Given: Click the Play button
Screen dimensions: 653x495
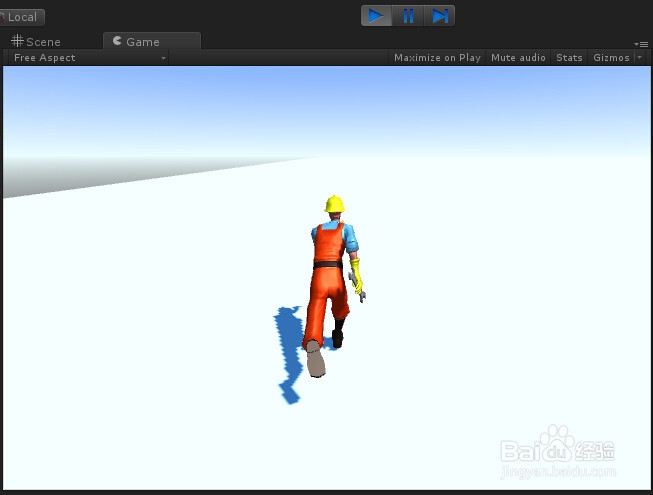Looking at the screenshot, I should 376,16.
